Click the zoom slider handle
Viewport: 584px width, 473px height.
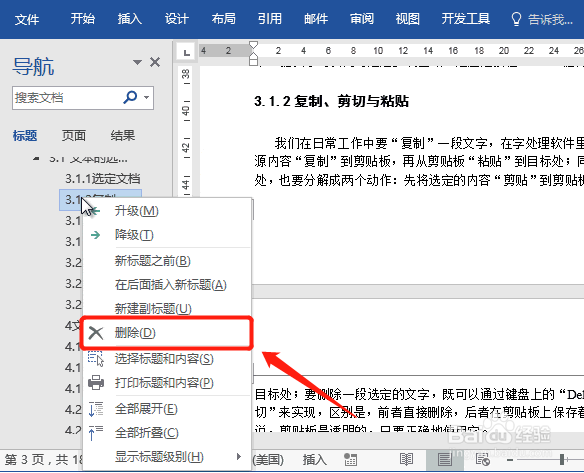point(562,460)
